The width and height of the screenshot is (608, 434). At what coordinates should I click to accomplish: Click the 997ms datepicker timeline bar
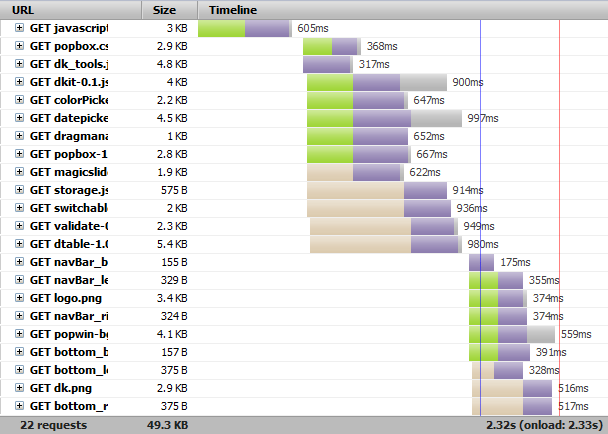tap(384, 118)
